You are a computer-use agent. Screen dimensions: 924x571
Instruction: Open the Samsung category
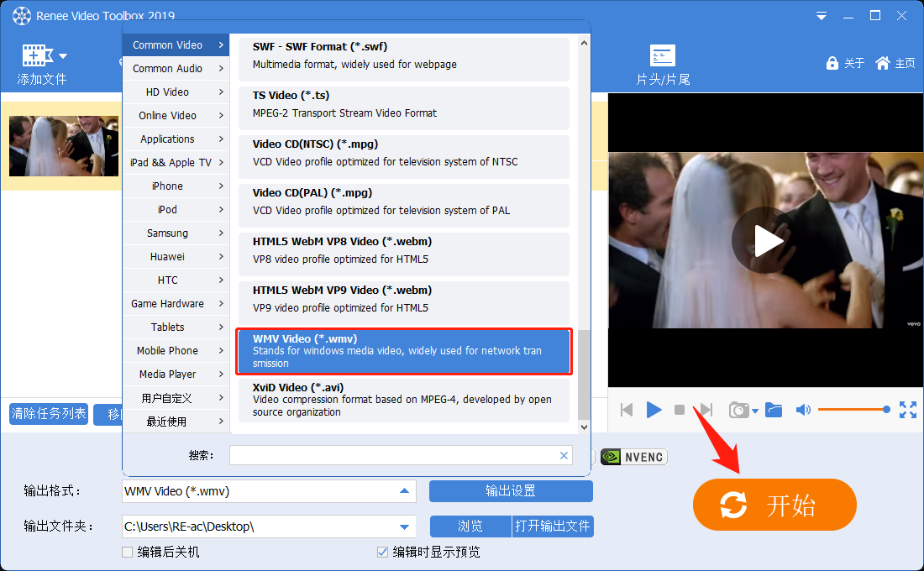pos(176,233)
